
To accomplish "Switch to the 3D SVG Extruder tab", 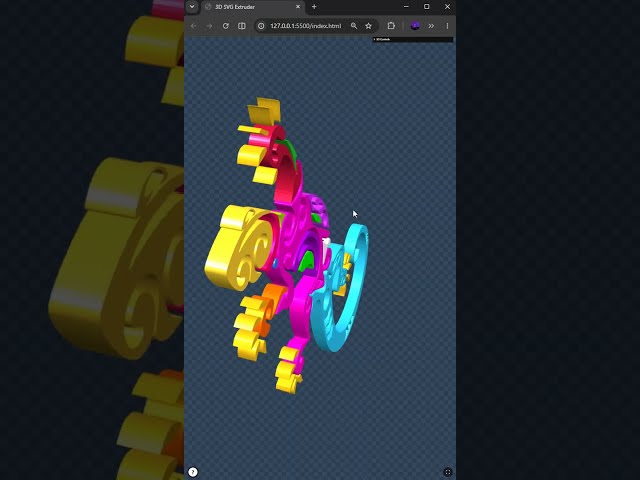I will click(252, 7).
